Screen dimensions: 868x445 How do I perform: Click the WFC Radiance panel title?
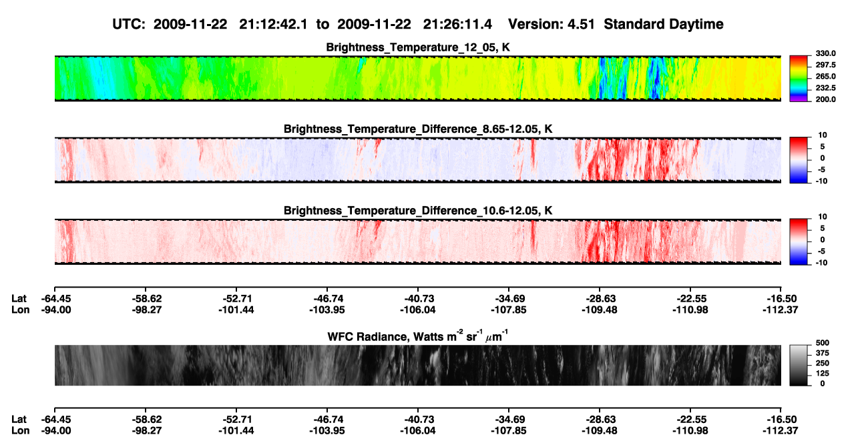(x=418, y=336)
